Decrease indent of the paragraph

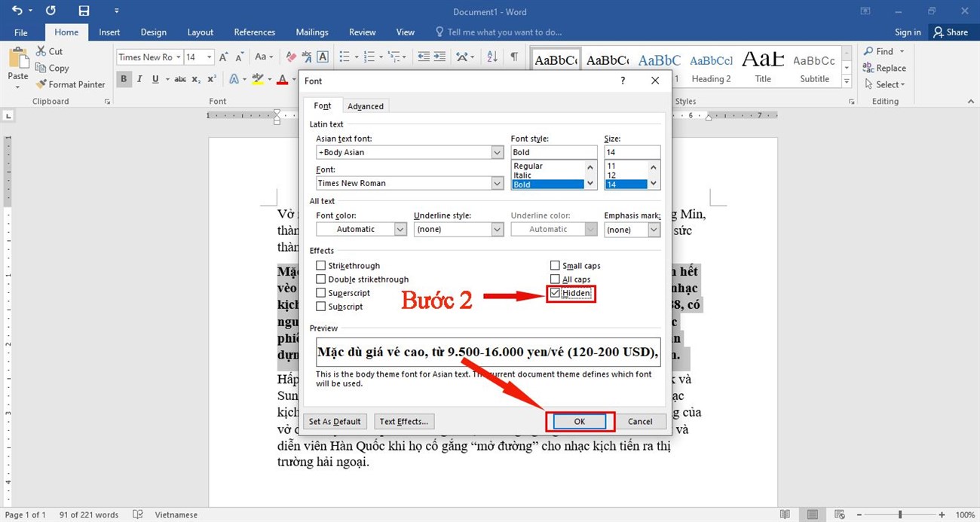tap(424, 56)
